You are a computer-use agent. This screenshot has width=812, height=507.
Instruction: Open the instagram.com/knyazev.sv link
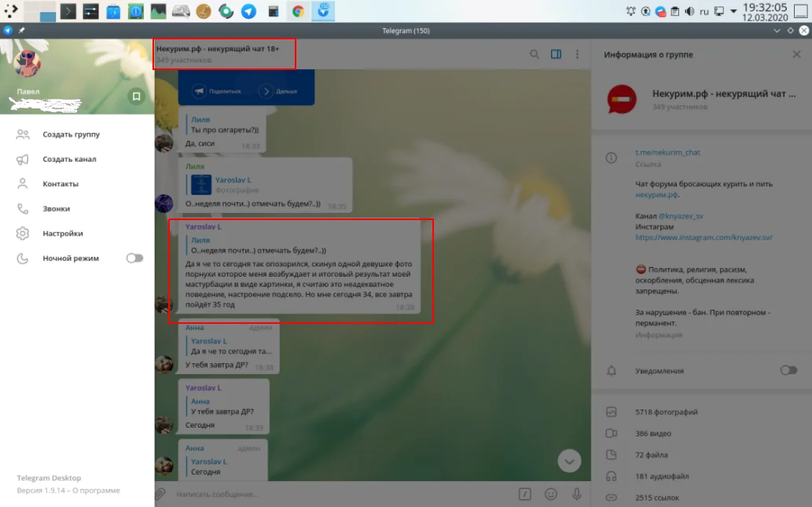pyautogui.click(x=704, y=237)
